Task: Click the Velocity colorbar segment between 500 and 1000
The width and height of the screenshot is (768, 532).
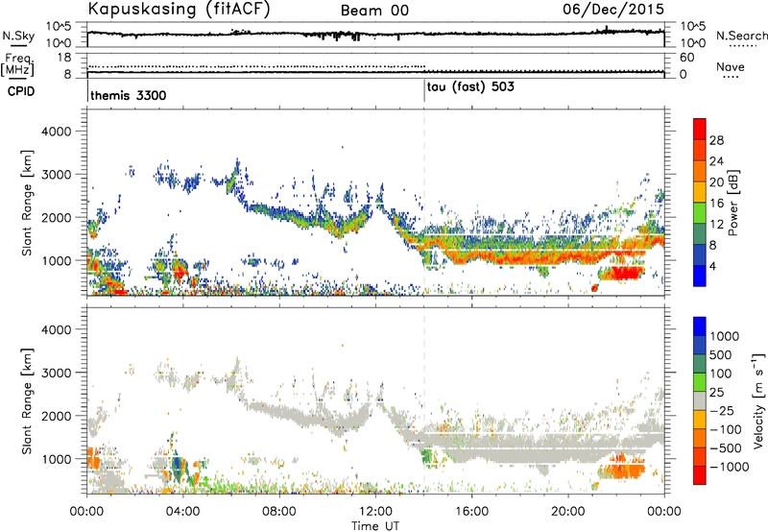Action: pyautogui.click(x=700, y=346)
